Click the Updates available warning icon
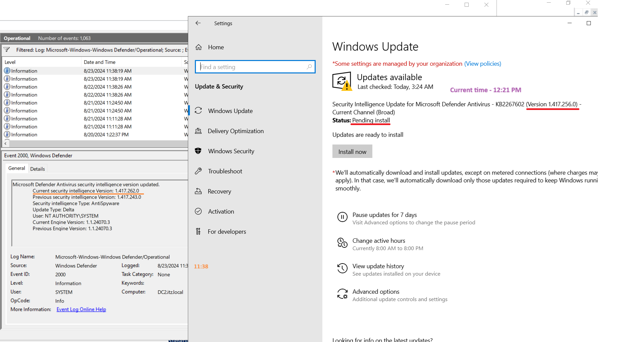This screenshot has width=644, height=342. click(342, 81)
